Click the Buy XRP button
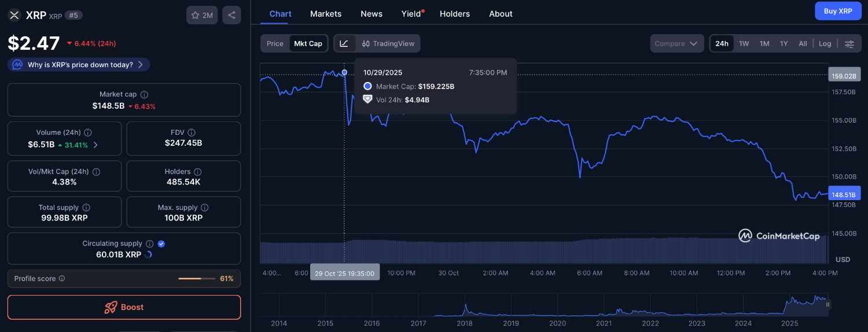Image resolution: width=868 pixels, height=332 pixels. point(838,11)
